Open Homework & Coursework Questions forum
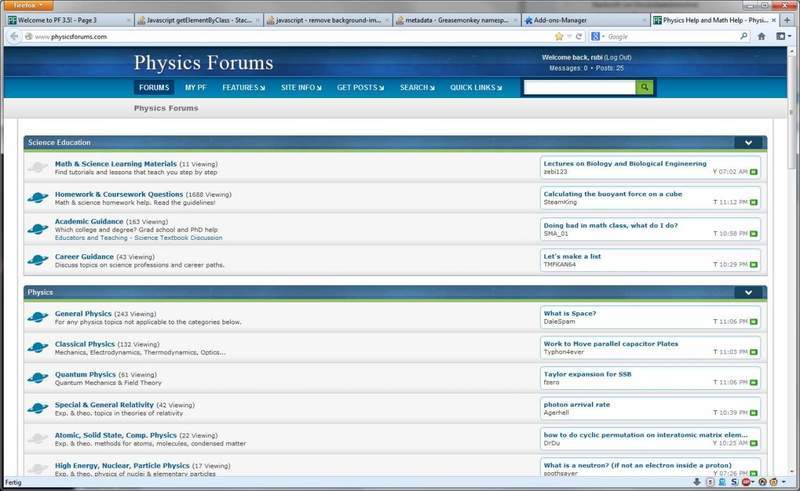 click(x=119, y=194)
